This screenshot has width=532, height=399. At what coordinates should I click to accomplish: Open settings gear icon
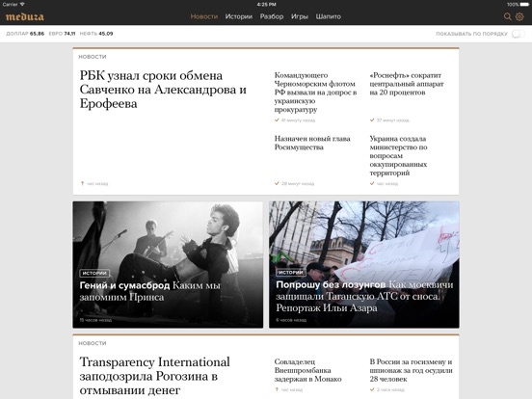[x=519, y=16]
